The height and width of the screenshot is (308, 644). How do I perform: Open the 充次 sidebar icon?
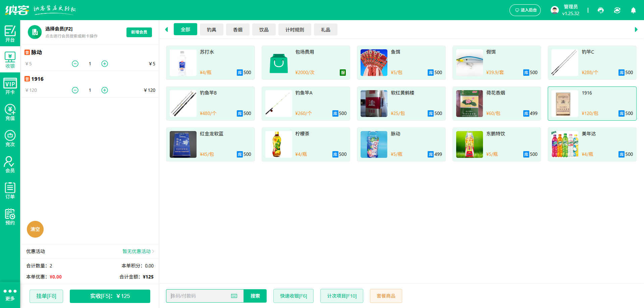click(x=10, y=138)
